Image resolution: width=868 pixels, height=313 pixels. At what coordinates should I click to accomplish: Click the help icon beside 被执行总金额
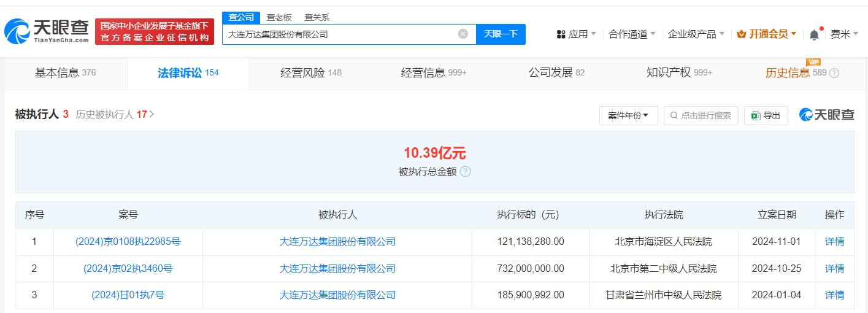(466, 172)
